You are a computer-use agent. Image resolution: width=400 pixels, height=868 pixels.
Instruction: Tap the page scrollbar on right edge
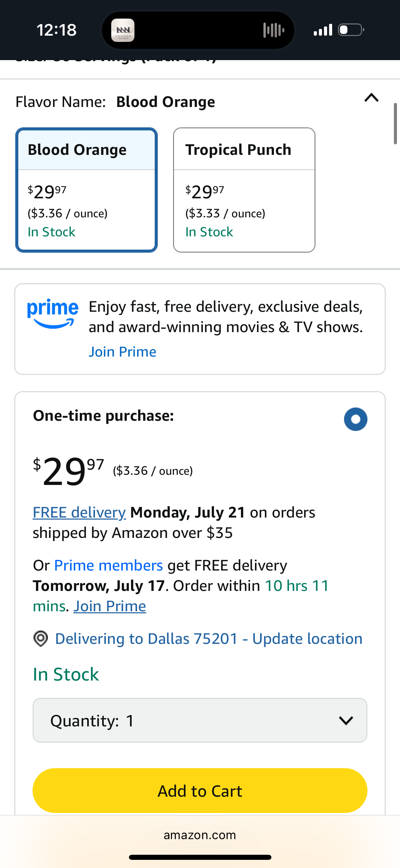tap(395, 124)
